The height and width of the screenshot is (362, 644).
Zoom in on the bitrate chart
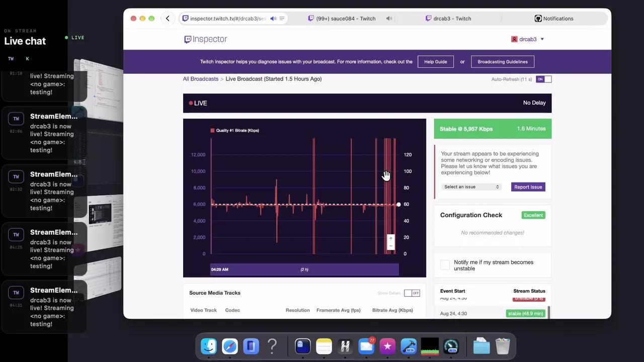[x=390, y=238]
